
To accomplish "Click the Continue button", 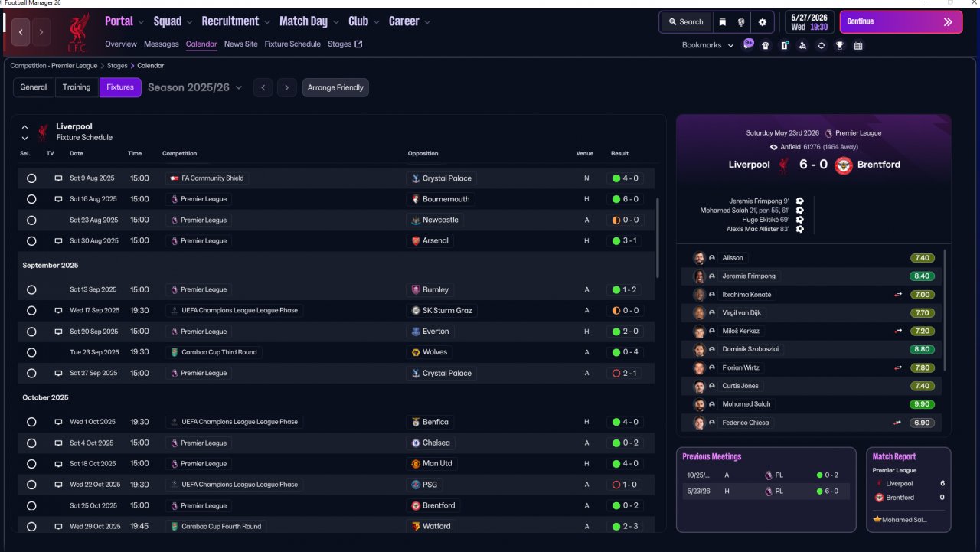I will [x=901, y=21].
